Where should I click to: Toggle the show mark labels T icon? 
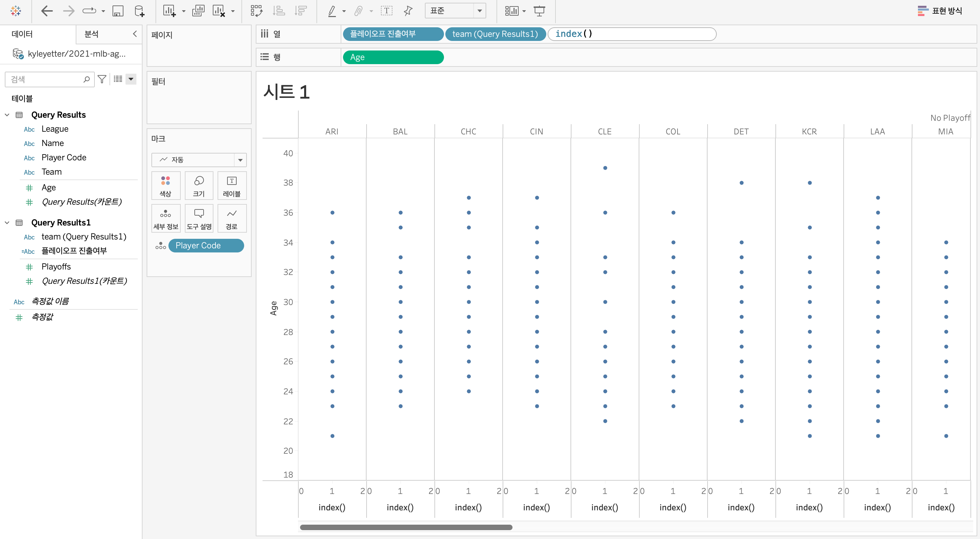[386, 11]
